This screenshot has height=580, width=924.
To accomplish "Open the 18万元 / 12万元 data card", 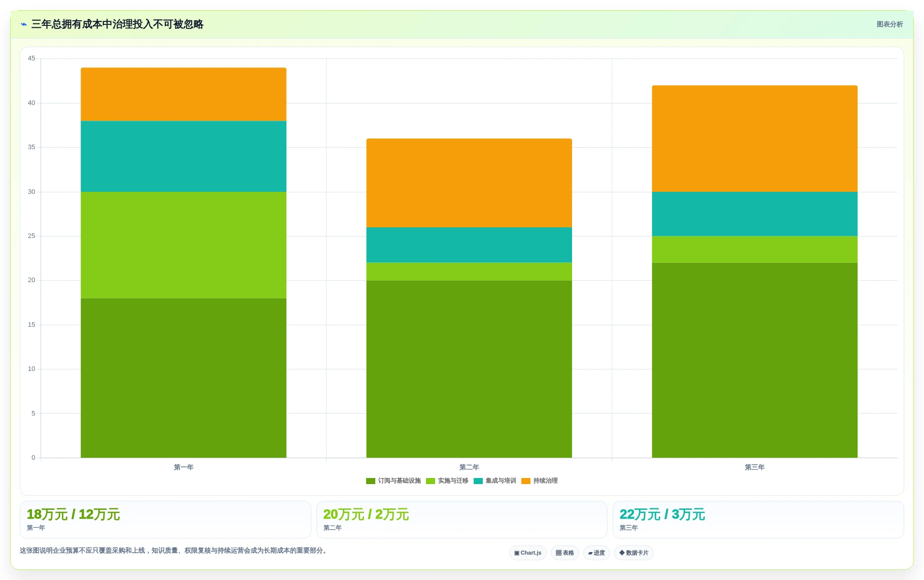I will pos(165,520).
